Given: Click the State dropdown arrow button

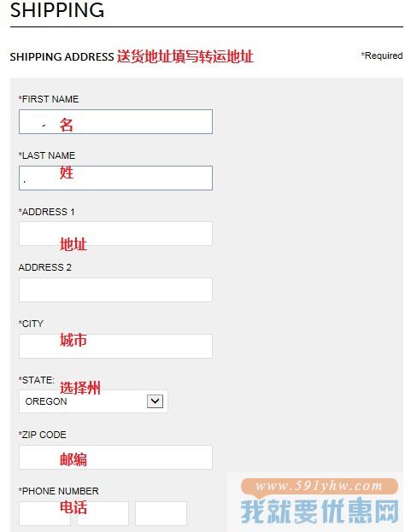Looking at the screenshot, I should [156, 401].
